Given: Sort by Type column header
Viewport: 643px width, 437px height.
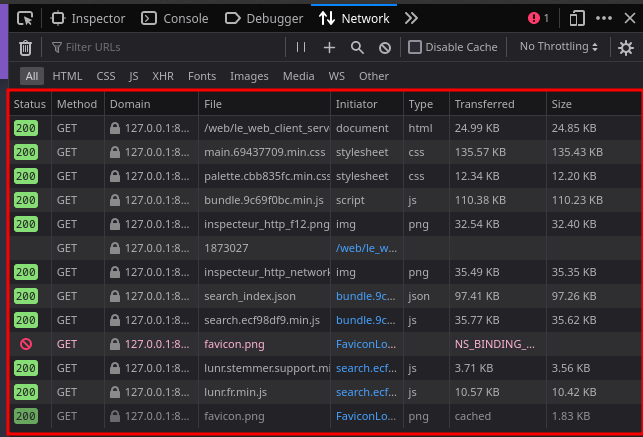Looking at the screenshot, I should (426, 104).
